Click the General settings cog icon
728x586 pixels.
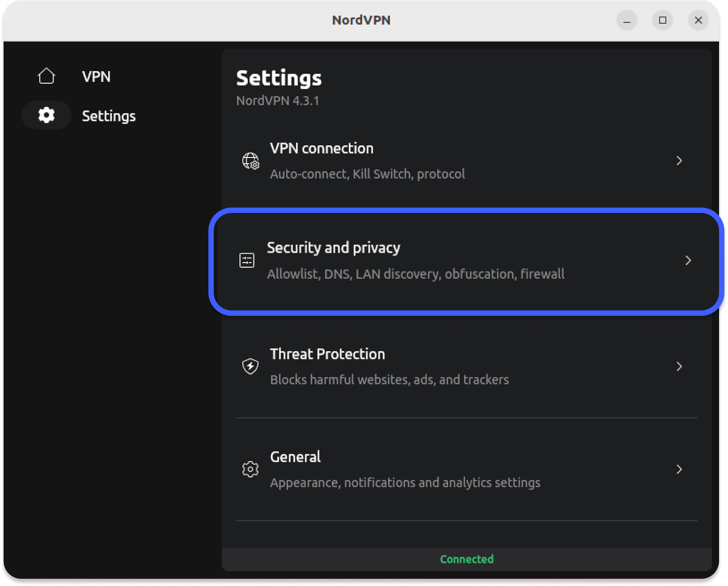(250, 469)
